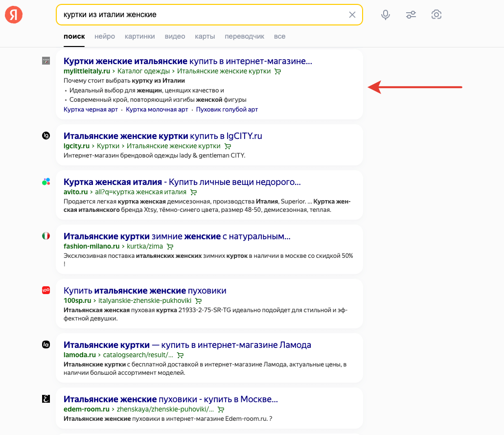Click inside the search input field
504x435 pixels.
click(196, 15)
